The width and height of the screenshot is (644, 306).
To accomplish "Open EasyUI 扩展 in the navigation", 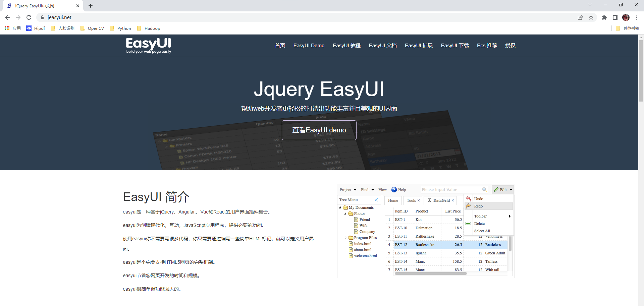I will tap(419, 46).
